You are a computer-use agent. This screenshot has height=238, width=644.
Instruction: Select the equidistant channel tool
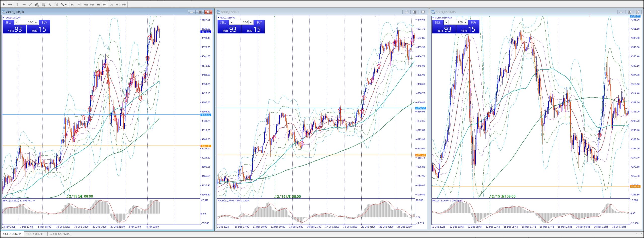coord(37,4)
